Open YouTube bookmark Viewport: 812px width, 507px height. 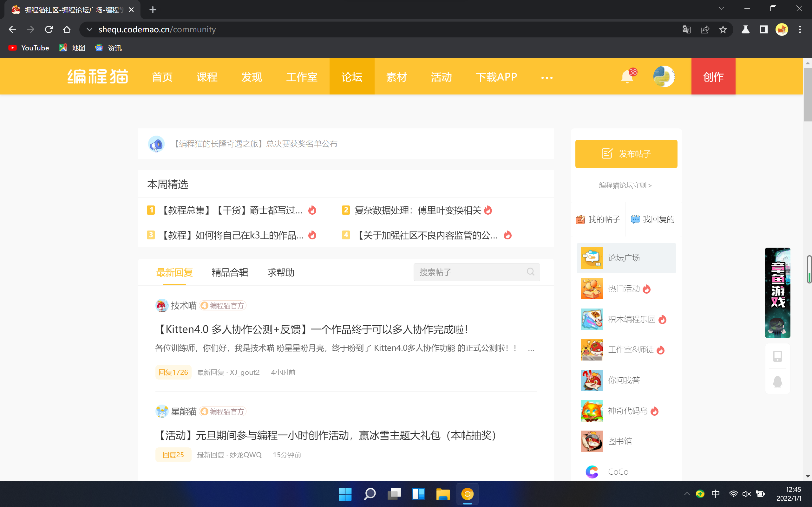29,48
